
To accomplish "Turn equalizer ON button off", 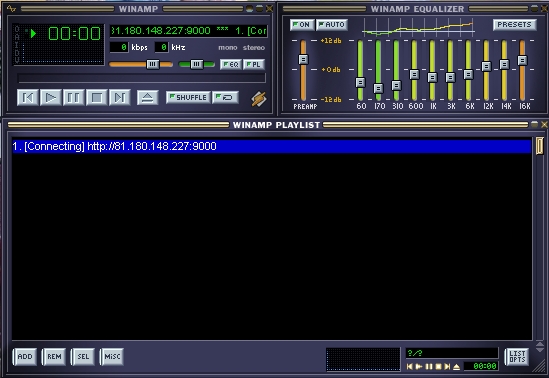I will click(302, 25).
